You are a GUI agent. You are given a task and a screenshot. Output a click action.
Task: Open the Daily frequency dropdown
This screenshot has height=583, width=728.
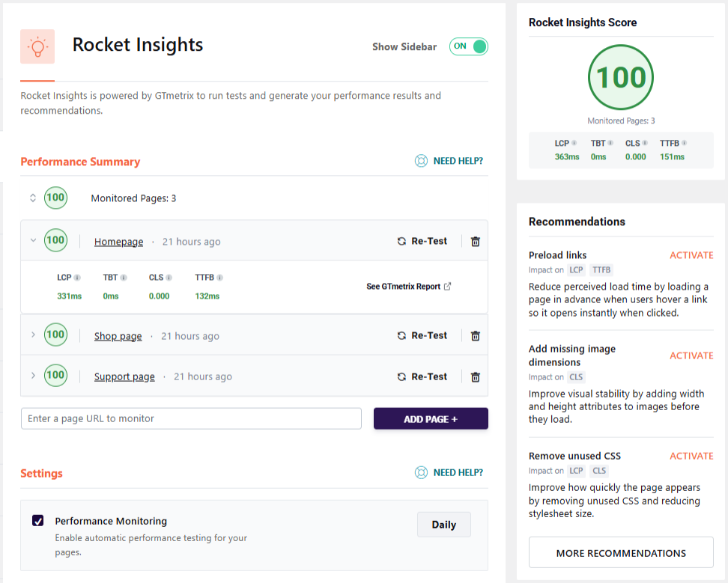444,525
